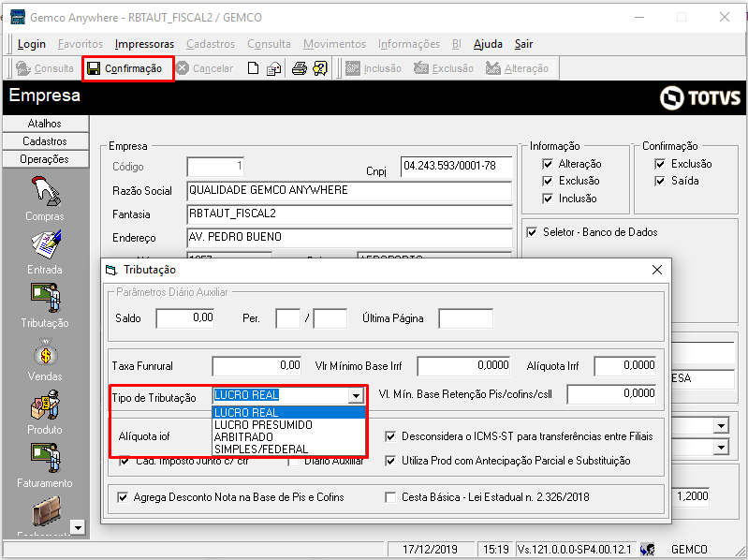
Task: Open the upper right-side combo box arrow
Action: 721,425
